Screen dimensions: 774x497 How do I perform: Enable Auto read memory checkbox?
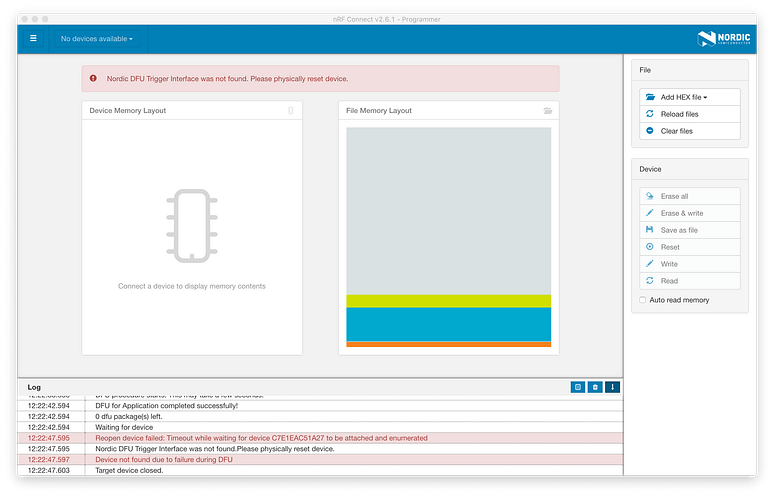(x=643, y=300)
